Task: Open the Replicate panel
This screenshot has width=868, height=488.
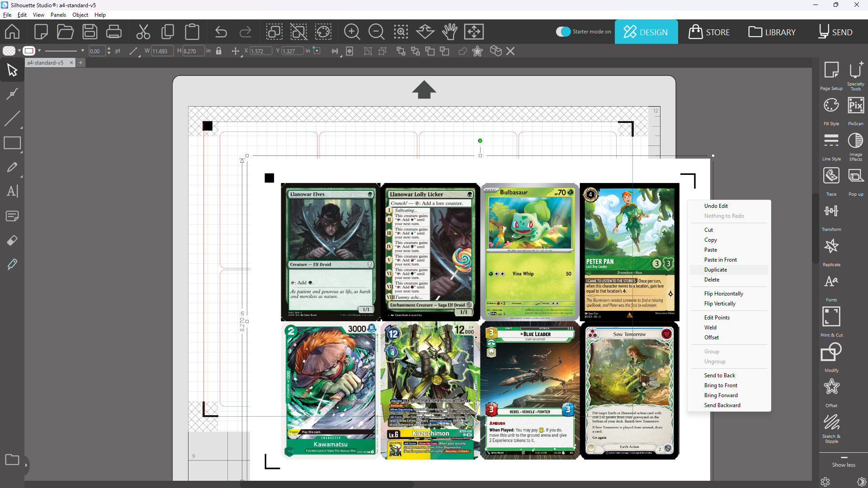Action: click(831, 252)
